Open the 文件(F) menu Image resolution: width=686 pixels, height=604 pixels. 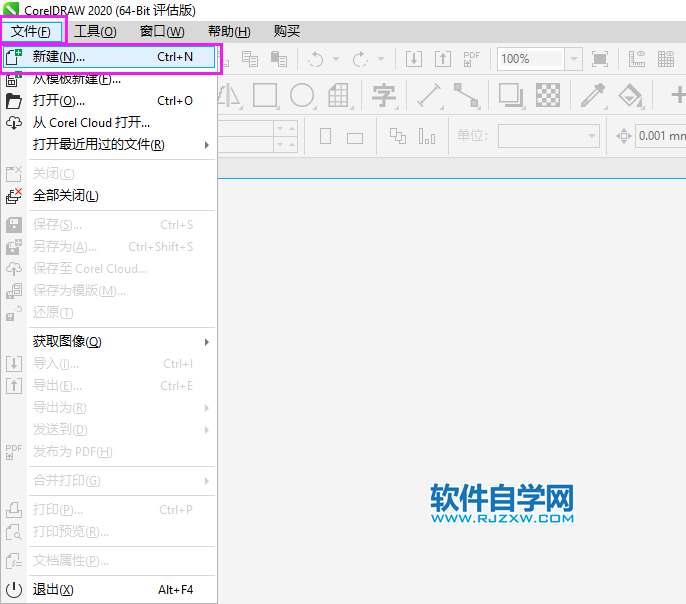pyautogui.click(x=31, y=31)
